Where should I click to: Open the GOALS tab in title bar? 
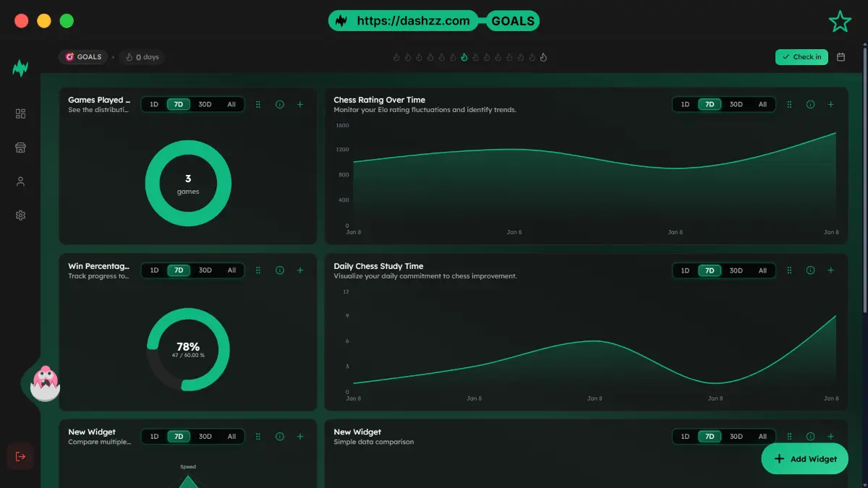[x=513, y=21]
